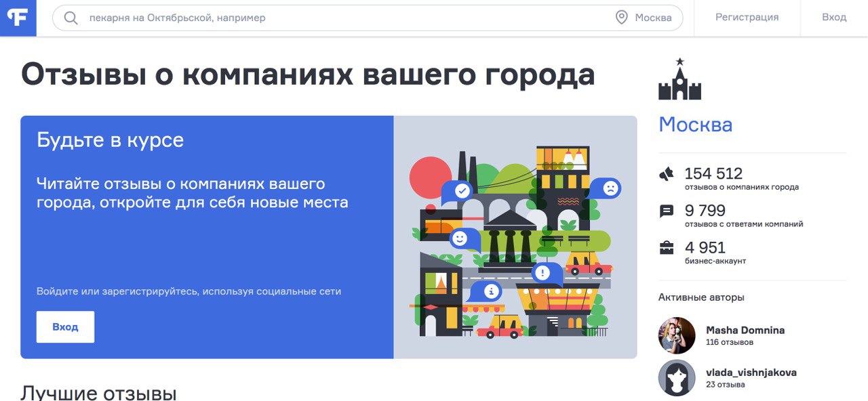
Task: Click the Moscow Kremlin city icon
Action: [x=679, y=80]
